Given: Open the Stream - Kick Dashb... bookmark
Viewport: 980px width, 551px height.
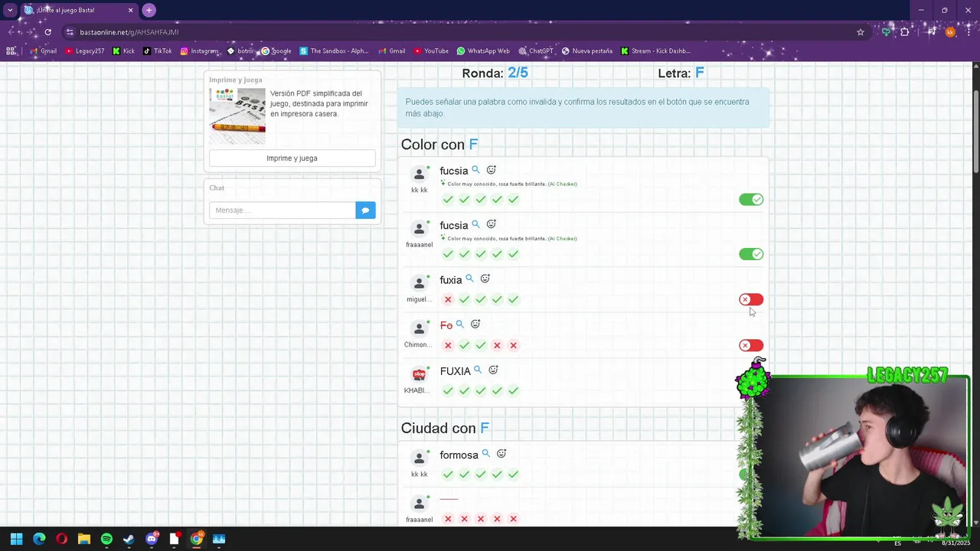Looking at the screenshot, I should pyautogui.click(x=655, y=51).
